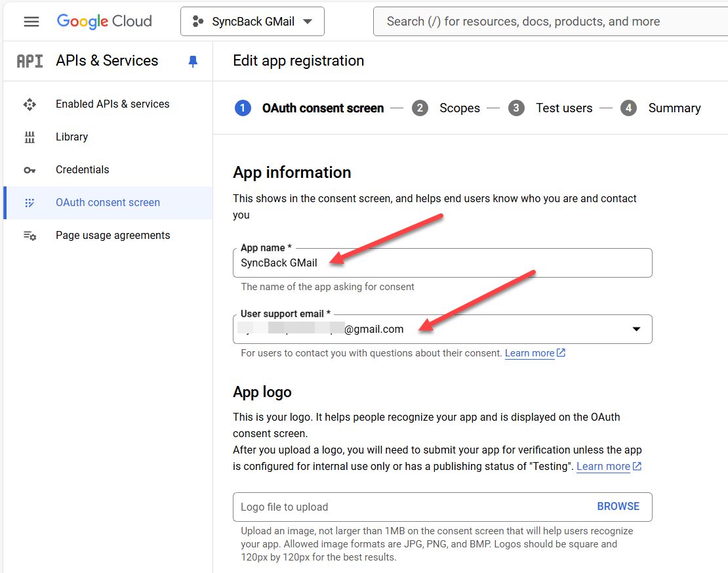Expand the User support email dropdown
Viewport: 728px width, 573px height.
coord(636,329)
